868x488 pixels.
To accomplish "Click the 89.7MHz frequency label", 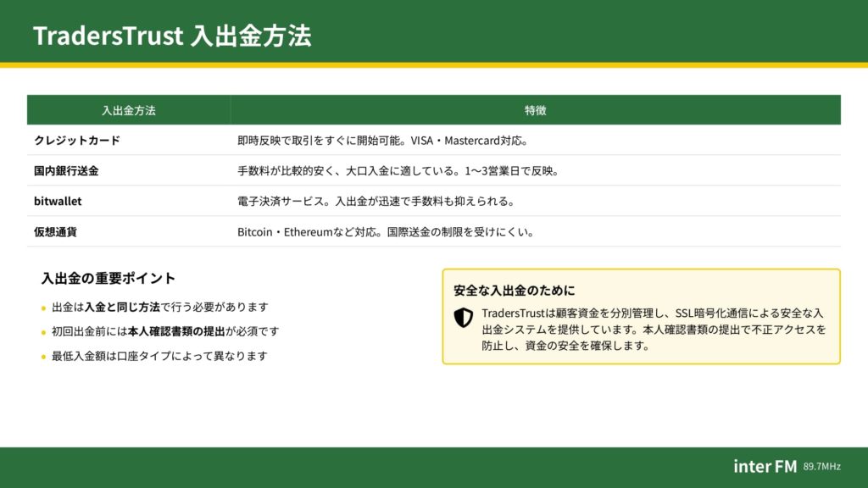I will tap(822, 467).
